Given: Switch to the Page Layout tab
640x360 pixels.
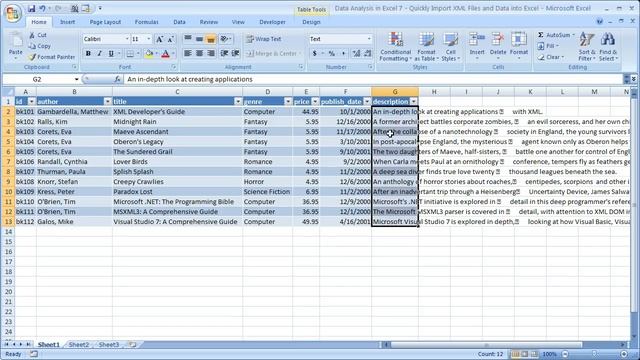Looking at the screenshot, I should point(105,22).
